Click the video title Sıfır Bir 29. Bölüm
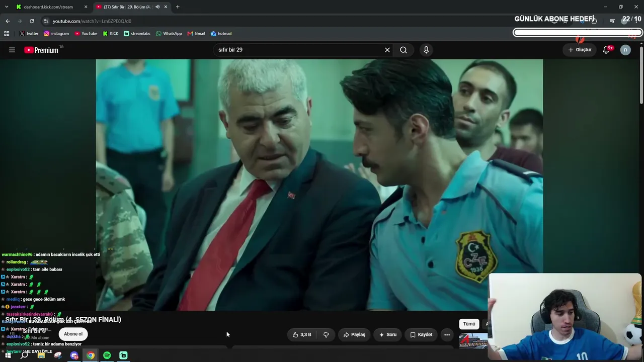Image resolution: width=644 pixels, height=362 pixels. [x=63, y=319]
